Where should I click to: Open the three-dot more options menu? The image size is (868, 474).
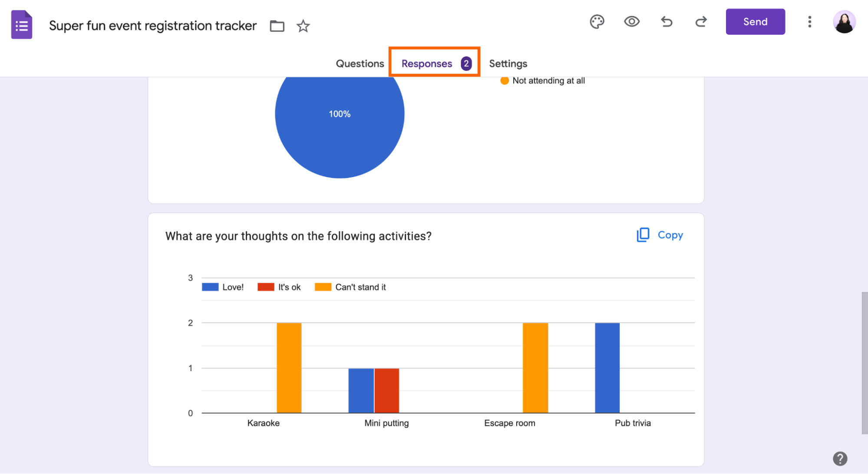[x=809, y=22]
